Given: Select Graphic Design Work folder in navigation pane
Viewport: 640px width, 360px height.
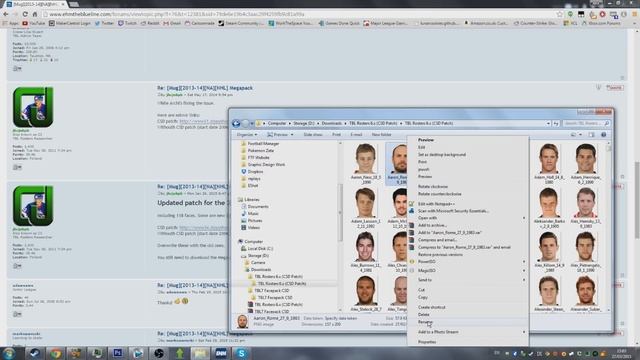Looking at the screenshot, I should pos(263,164).
